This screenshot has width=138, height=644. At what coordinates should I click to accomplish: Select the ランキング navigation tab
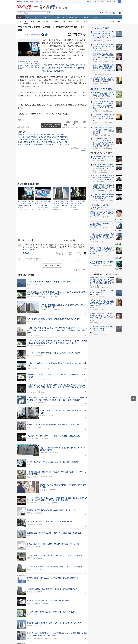coord(86,17)
